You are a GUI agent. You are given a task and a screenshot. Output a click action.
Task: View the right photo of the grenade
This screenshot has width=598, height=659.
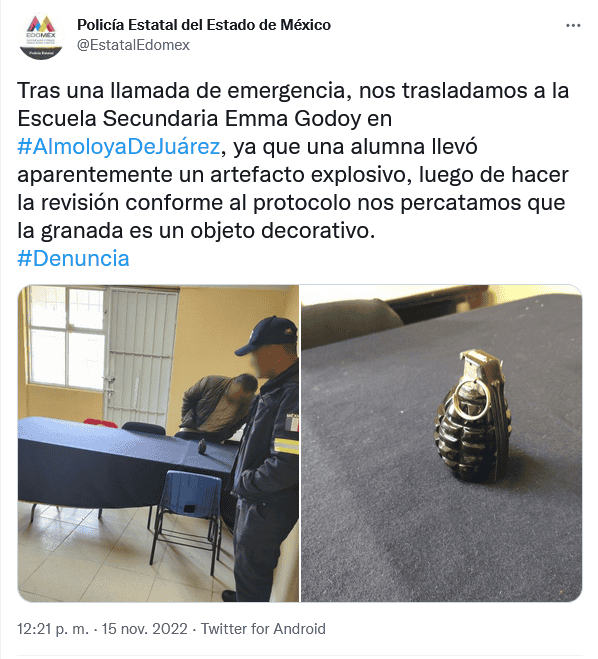pyautogui.click(x=442, y=443)
